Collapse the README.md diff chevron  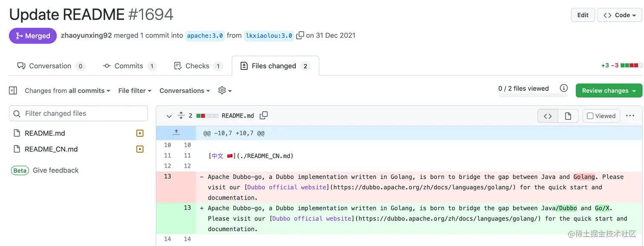[169, 116]
